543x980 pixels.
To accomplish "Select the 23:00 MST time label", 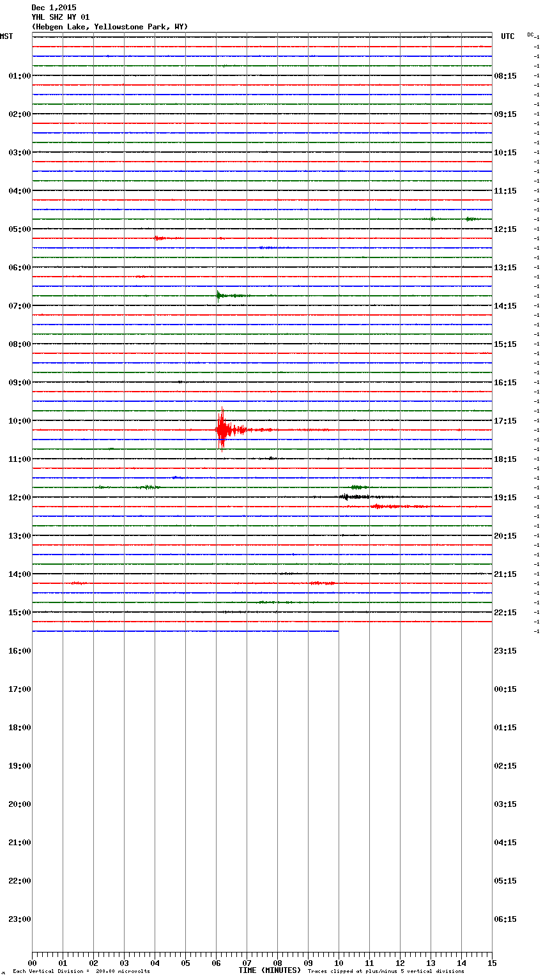I will tap(20, 919).
